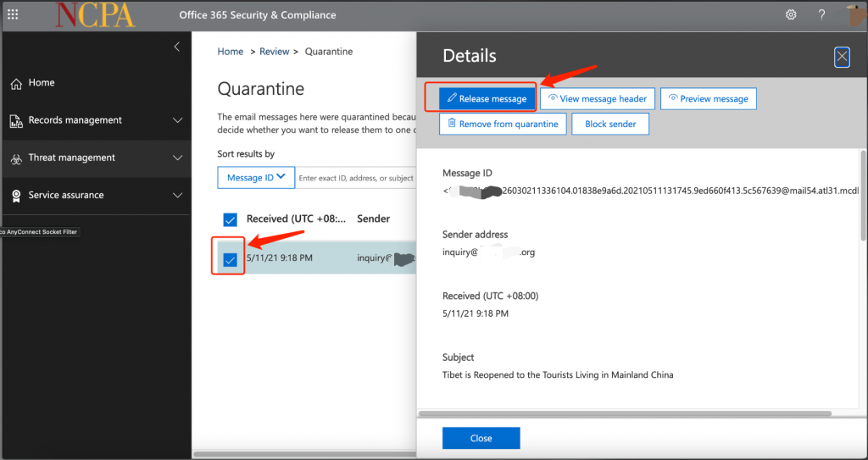Open the Message ID sort dropdown
Screen dimensions: 868x460
pos(256,178)
